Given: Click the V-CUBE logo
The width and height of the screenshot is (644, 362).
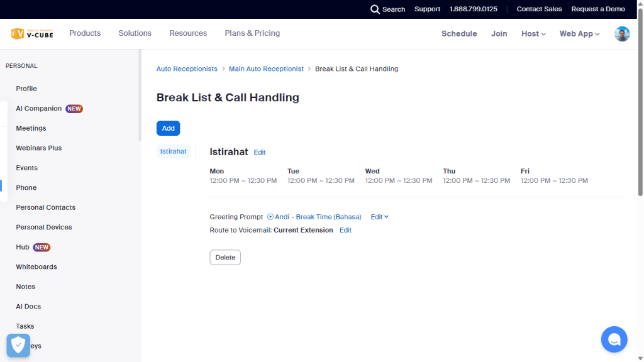Looking at the screenshot, I should click(x=32, y=33).
